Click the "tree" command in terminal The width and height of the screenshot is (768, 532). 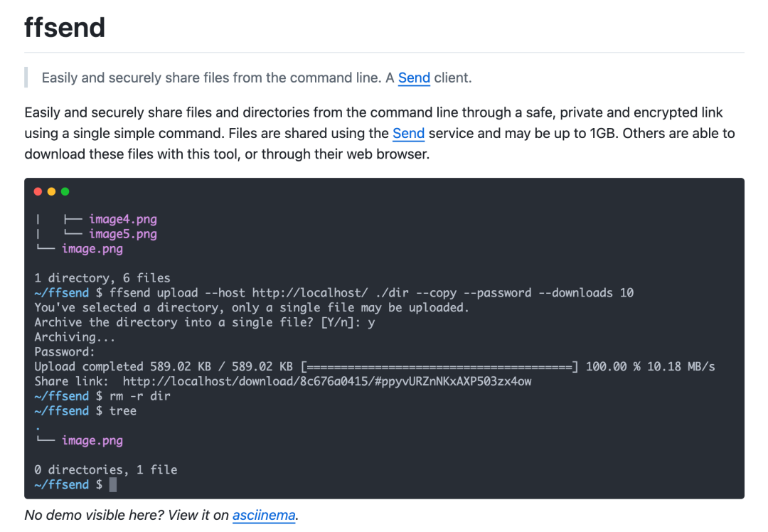(x=122, y=411)
